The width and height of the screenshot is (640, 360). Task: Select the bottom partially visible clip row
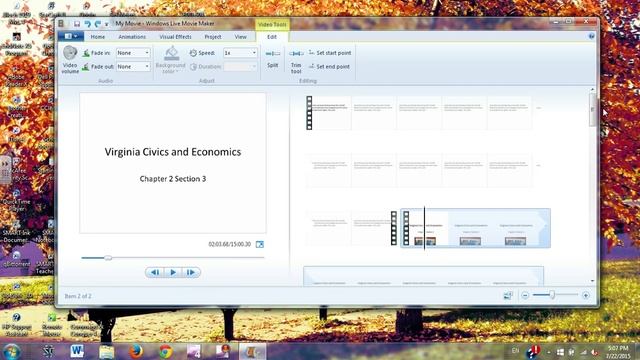coord(424,276)
